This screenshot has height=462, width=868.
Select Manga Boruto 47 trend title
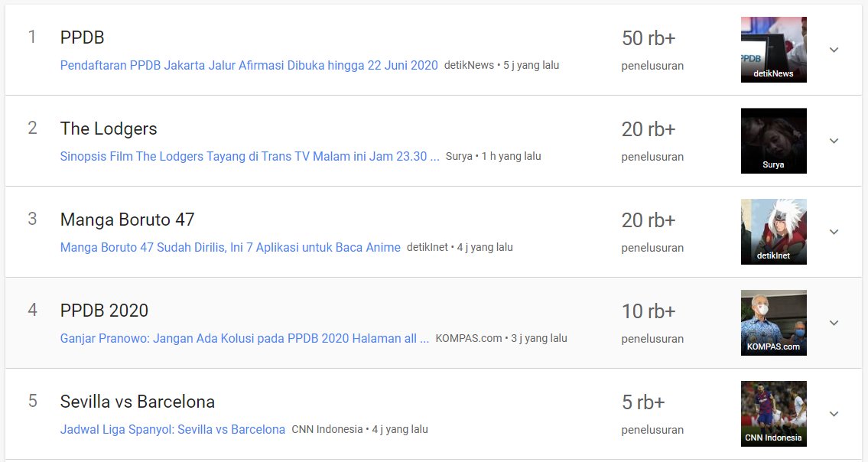coord(127,220)
